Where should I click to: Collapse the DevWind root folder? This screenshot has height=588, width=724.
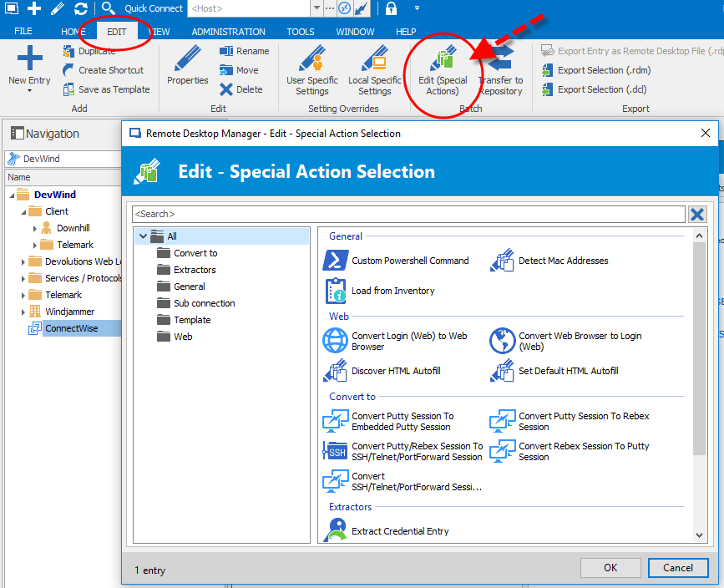[12, 195]
